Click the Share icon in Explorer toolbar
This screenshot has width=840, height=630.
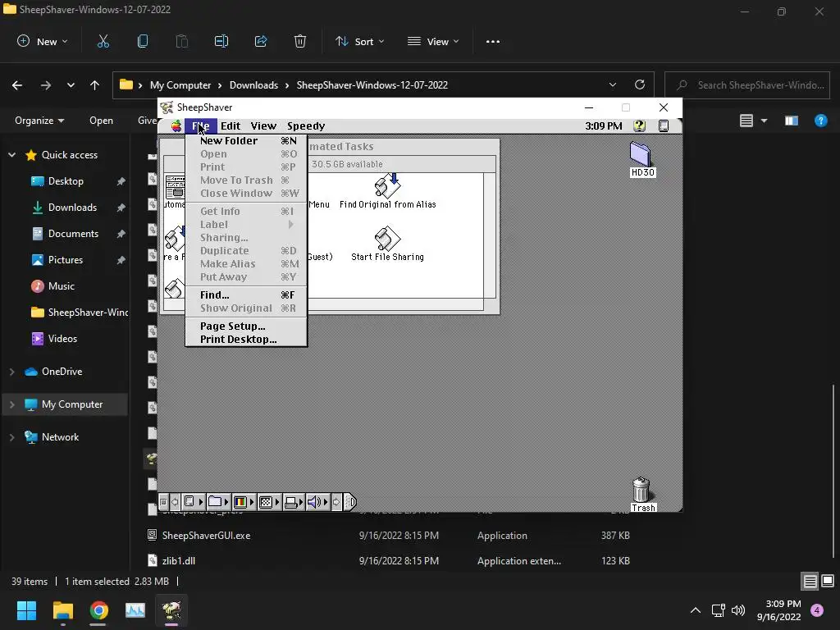(x=261, y=41)
